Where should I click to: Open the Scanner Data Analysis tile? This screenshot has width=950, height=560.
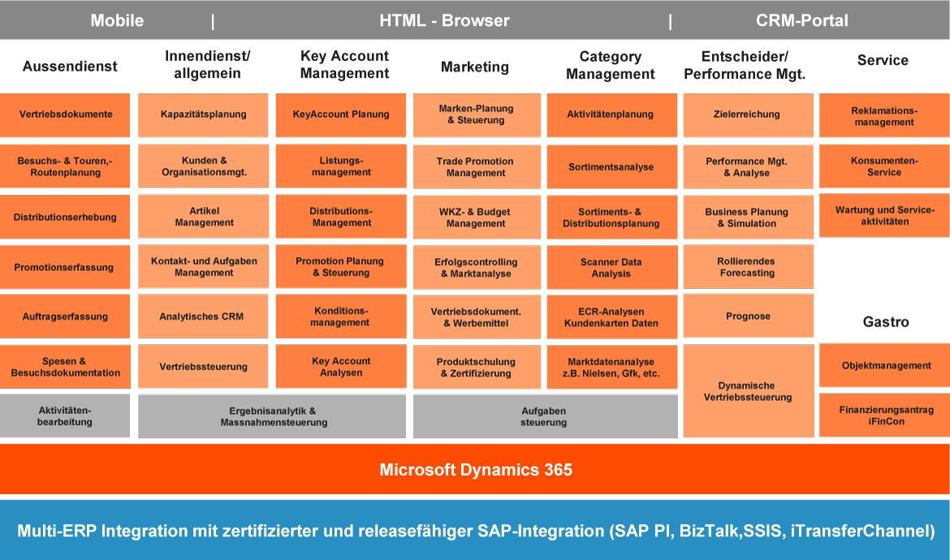(612, 268)
